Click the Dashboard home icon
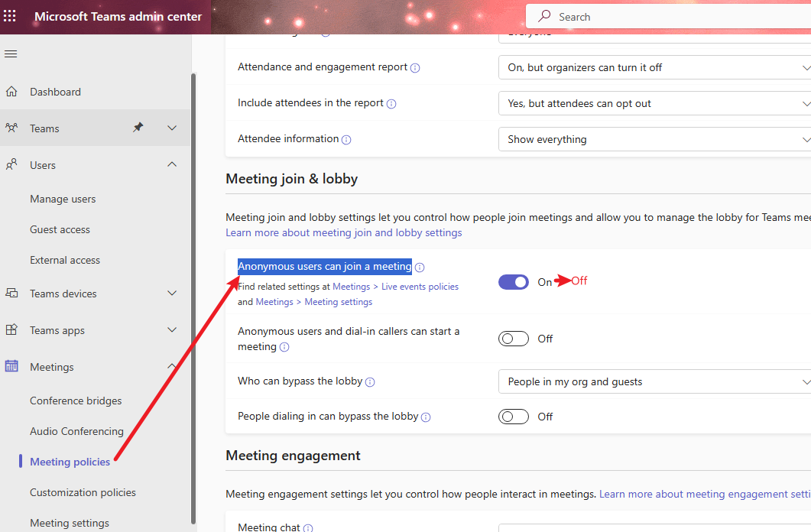Screen dimensions: 811x532 pos(11,92)
